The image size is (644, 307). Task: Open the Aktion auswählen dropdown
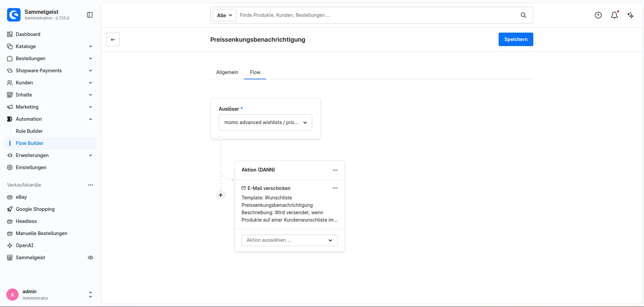[290, 240]
